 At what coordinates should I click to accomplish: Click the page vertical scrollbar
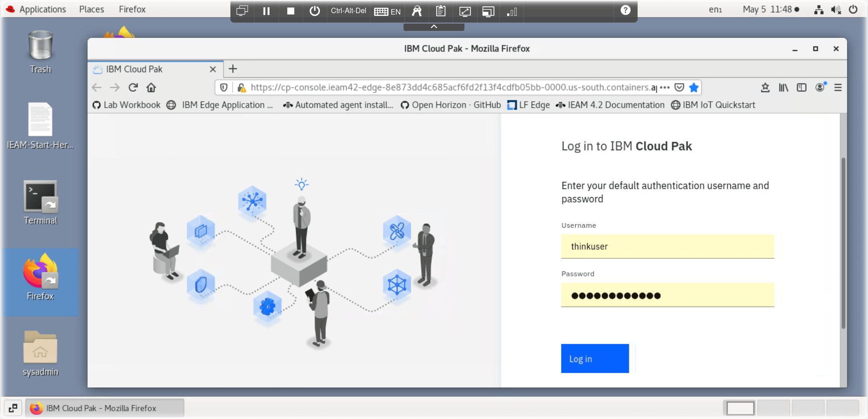[x=843, y=243]
